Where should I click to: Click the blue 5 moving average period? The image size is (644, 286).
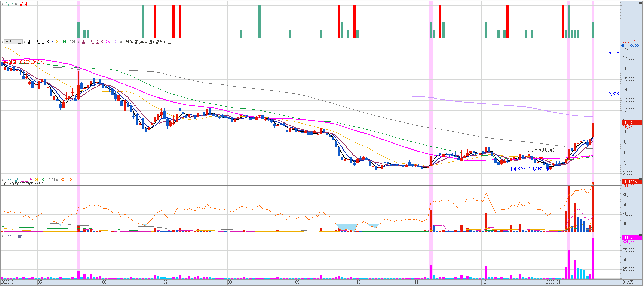[52, 42]
